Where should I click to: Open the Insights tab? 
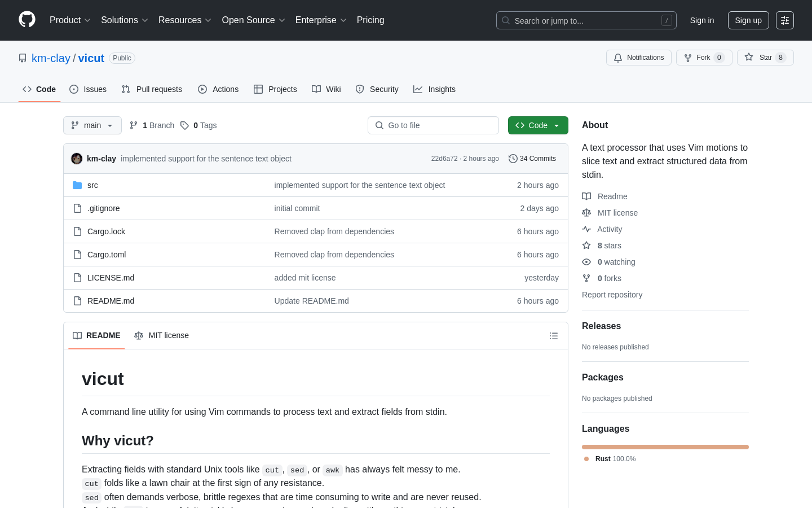(x=434, y=89)
